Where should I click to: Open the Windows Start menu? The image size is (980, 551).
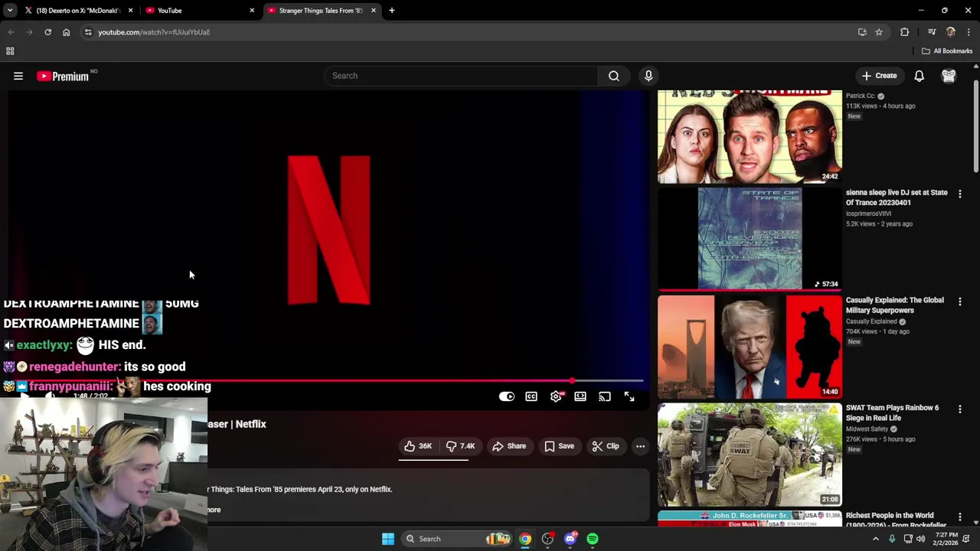tap(388, 539)
